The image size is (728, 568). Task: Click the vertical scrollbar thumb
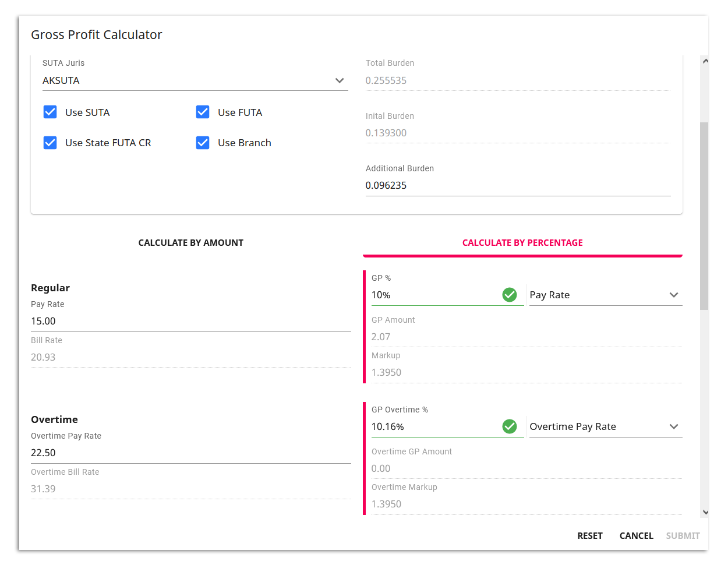tap(705, 216)
